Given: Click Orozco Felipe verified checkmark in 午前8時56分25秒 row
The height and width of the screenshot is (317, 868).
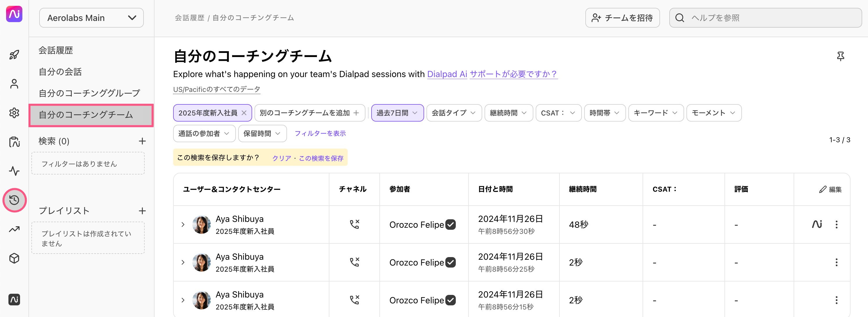Looking at the screenshot, I should 451,262.
